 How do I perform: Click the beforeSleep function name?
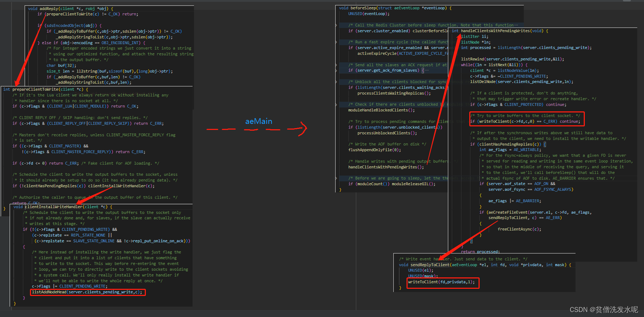(x=363, y=8)
